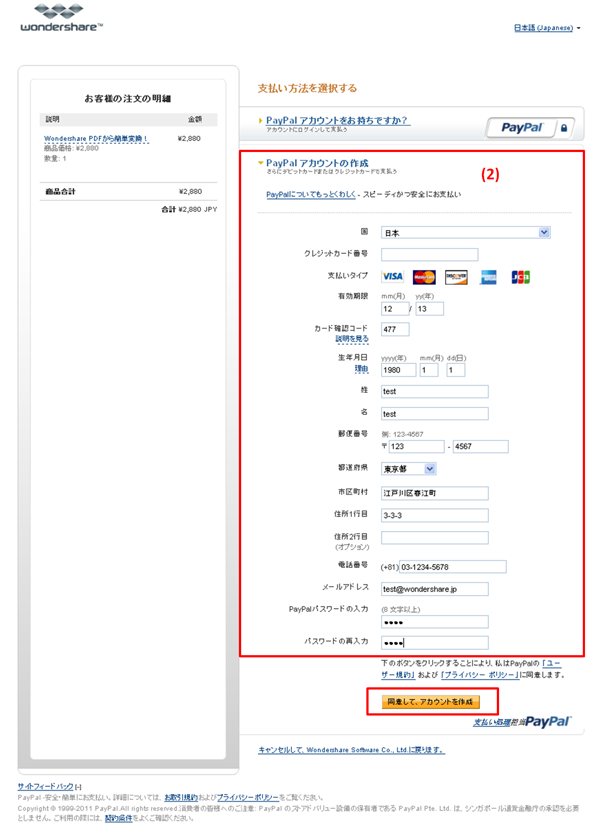Click 電話番号 field showing 03-1234-5678
Viewport: 600px width, 827px height.
[453, 567]
